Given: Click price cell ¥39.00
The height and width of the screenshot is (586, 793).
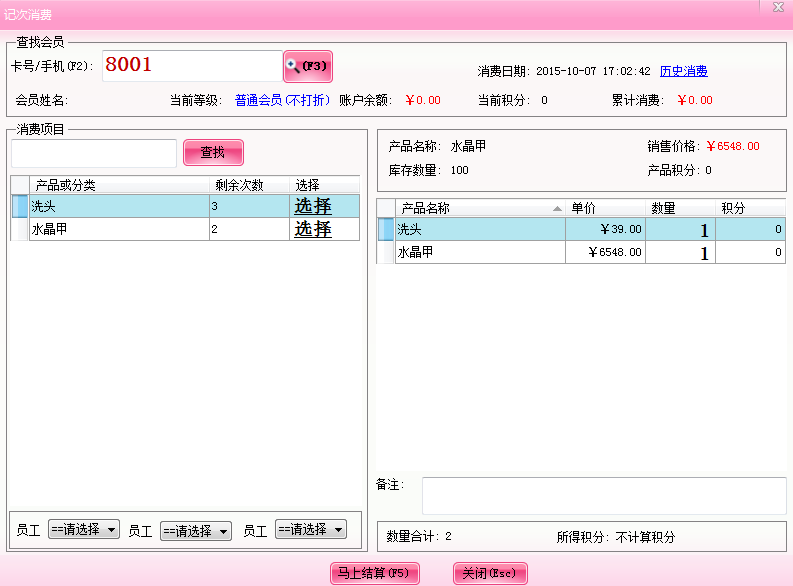Looking at the screenshot, I should coord(605,230).
